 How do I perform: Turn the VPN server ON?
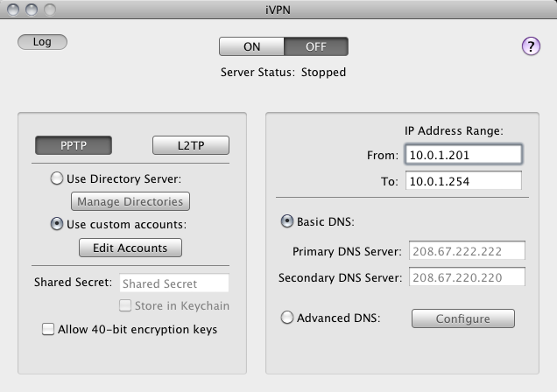tap(251, 46)
